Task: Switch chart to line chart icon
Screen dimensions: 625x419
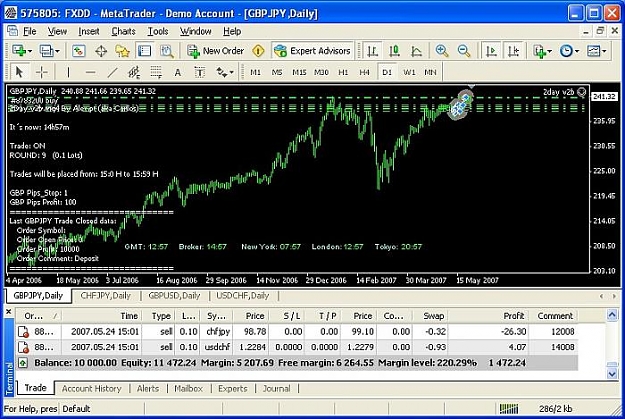Action: [417, 51]
